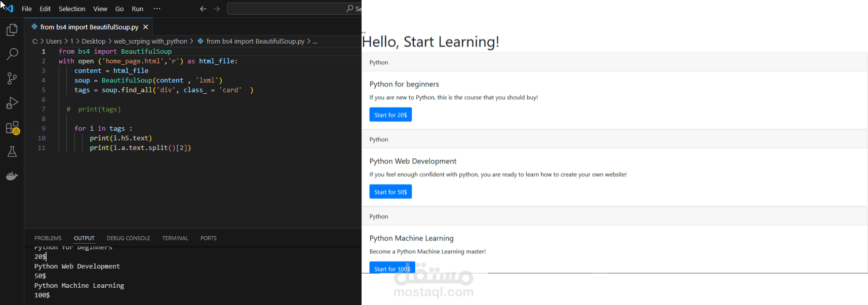Click the breadcrumb trailing ellipsis
This screenshot has width=868, height=305.
tap(315, 41)
